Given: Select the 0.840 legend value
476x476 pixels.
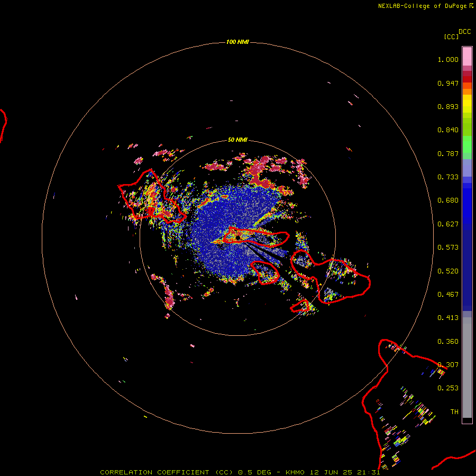Looking at the screenshot, I should tap(448, 130).
